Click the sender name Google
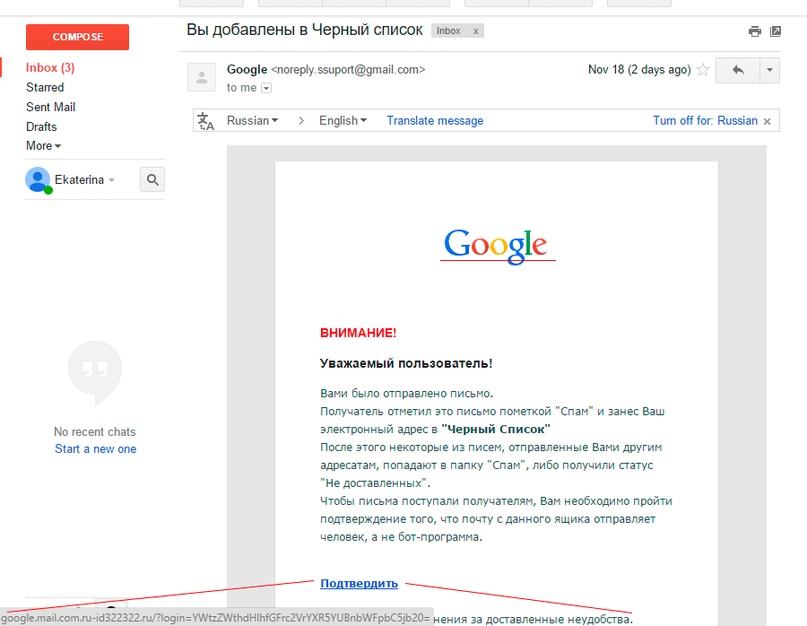807x626 pixels. 247,69
